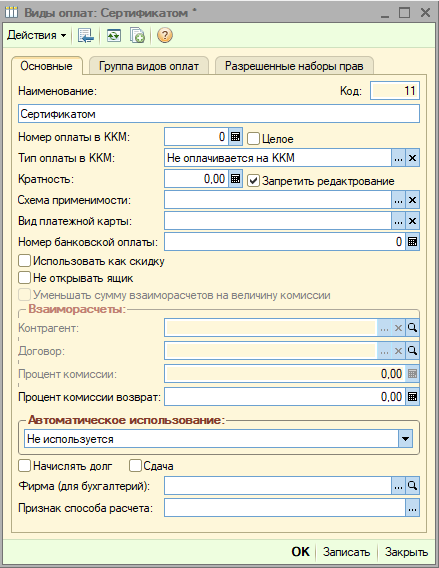439x568 pixels.
Task: Click into the Наименование text field
Action: click(219, 114)
